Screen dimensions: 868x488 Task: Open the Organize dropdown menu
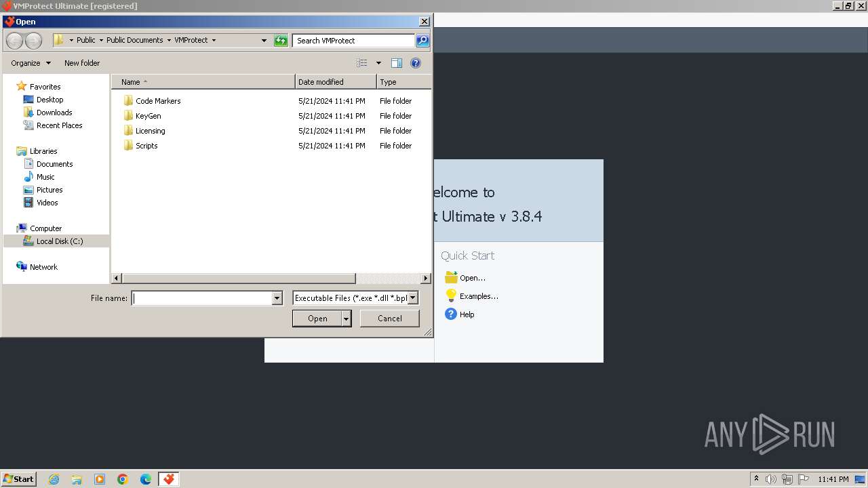(x=31, y=63)
